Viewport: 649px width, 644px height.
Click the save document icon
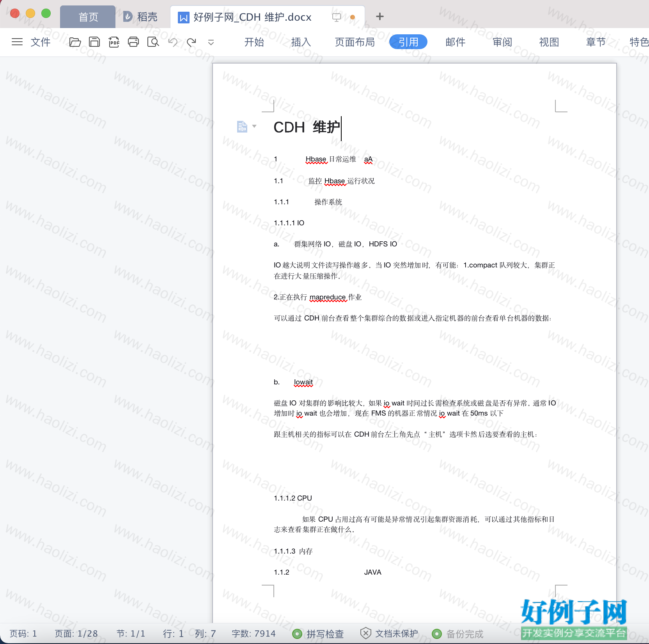tap(94, 42)
